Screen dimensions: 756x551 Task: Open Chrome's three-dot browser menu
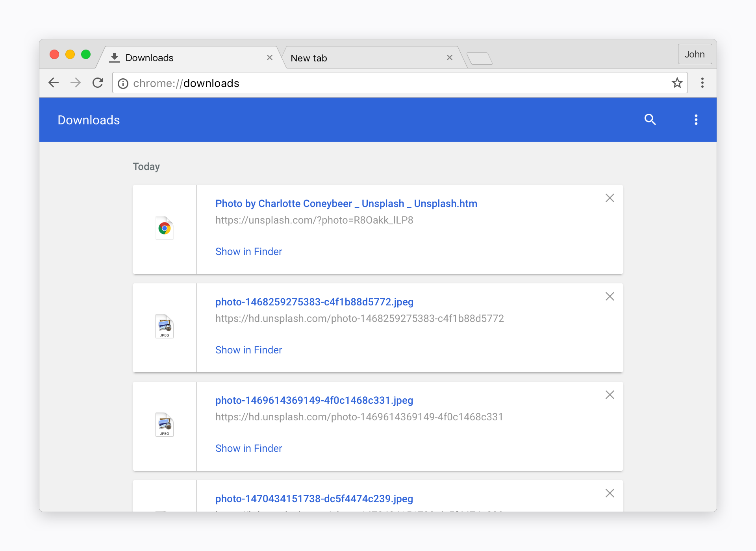[702, 83]
